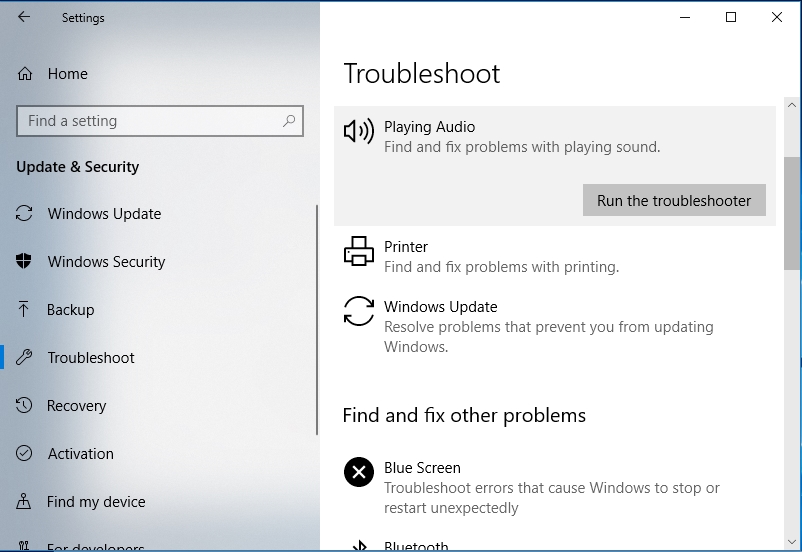This screenshot has height=552, width=802.
Task: Open the Activation settings page
Action: pyautogui.click(x=80, y=454)
